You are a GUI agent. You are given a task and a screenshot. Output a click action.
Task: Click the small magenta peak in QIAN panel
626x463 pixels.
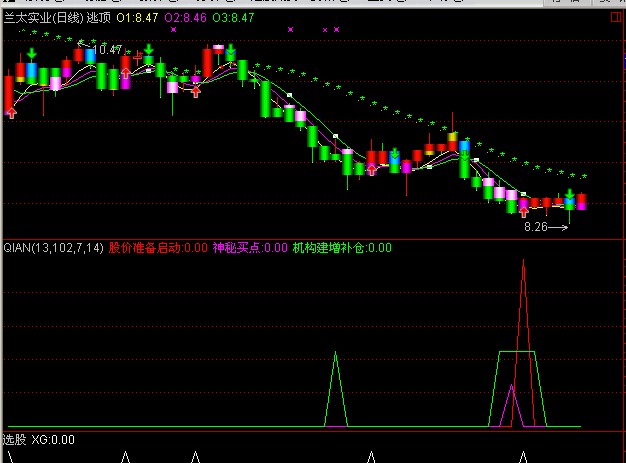(512, 387)
